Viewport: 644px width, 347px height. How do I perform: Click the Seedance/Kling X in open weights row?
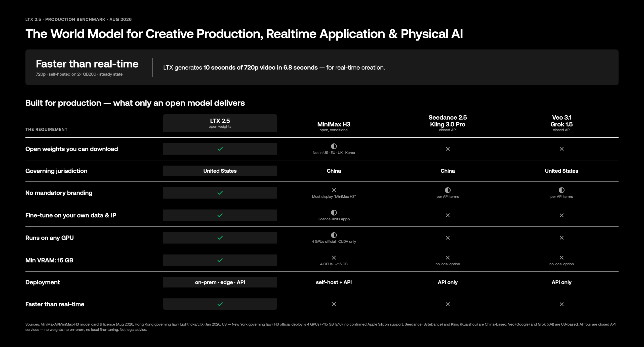tap(448, 149)
